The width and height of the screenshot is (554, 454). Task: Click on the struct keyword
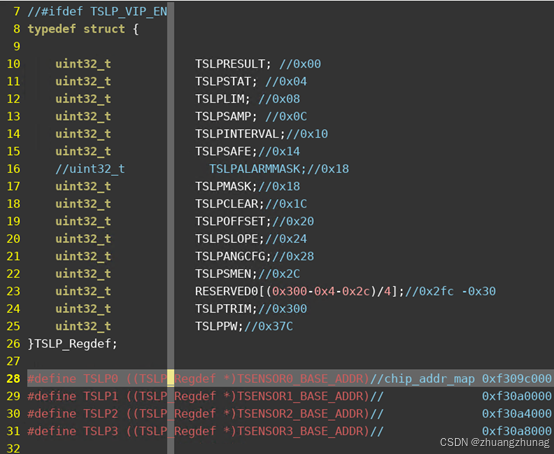point(104,29)
